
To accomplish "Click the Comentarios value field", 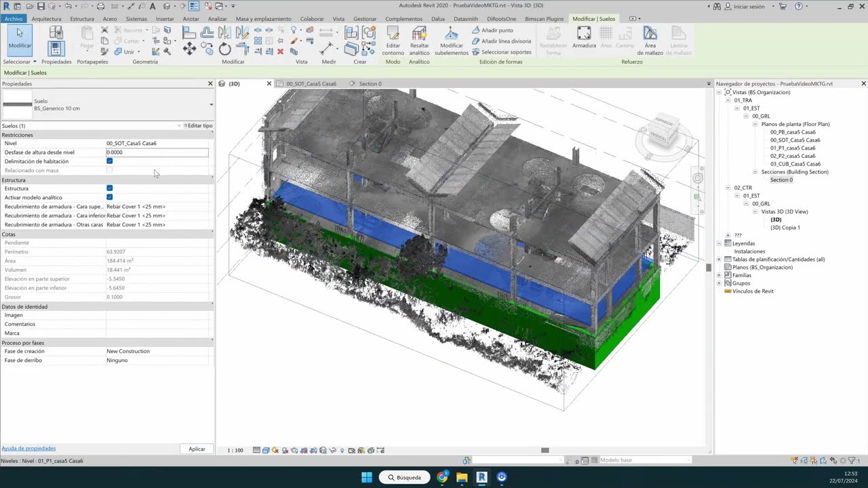I will pyautogui.click(x=157, y=324).
